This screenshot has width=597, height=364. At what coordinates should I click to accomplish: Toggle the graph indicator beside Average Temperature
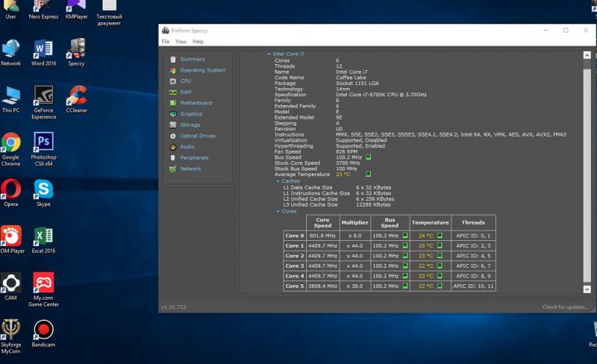pos(368,174)
